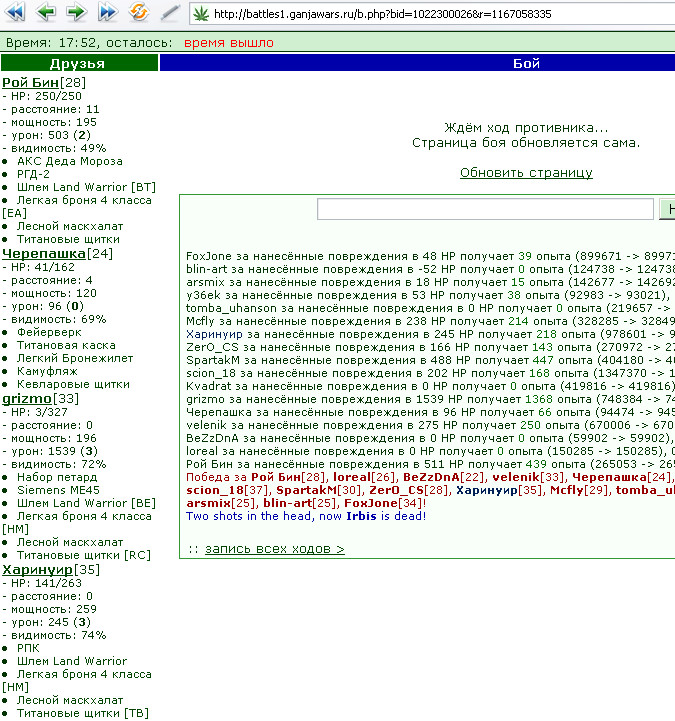Click item 'Кевларовые щитки'
The width and height of the screenshot is (675, 721).
[74, 384]
